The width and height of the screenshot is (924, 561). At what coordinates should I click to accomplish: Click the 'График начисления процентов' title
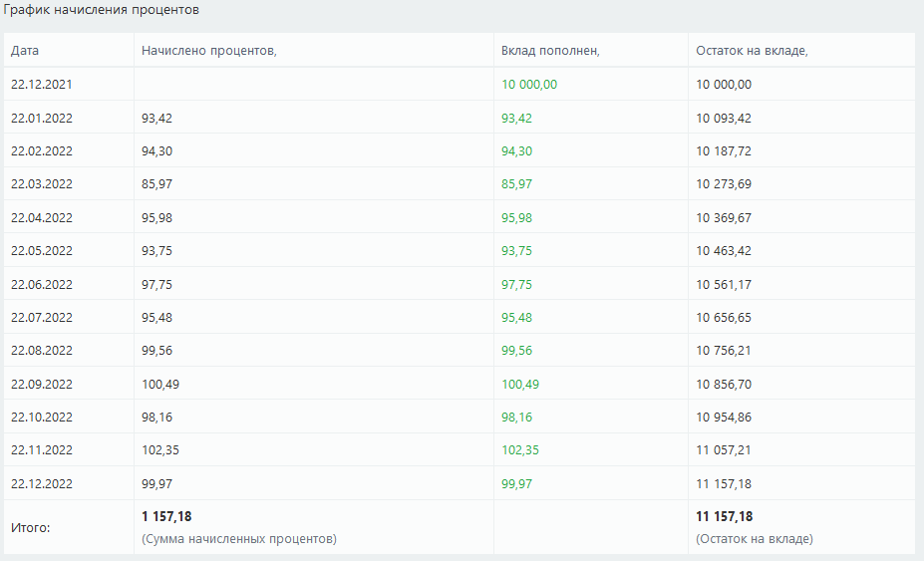102,9
